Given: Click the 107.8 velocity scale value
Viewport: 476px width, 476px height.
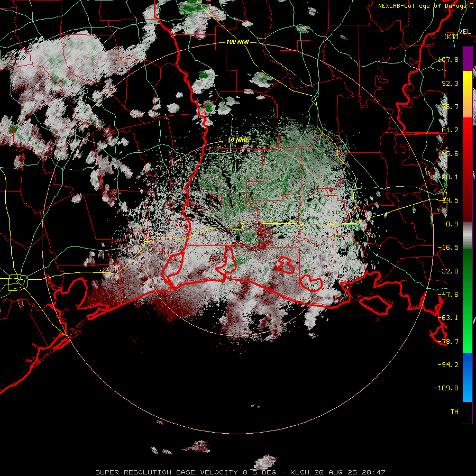Looking at the screenshot, I should (448, 59).
